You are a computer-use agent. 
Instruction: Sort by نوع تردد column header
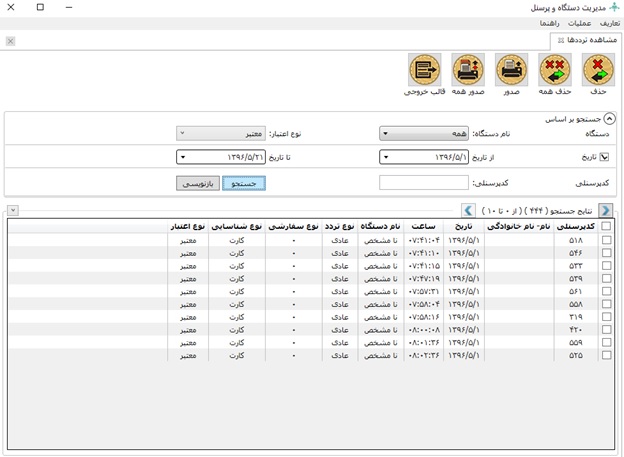339,226
